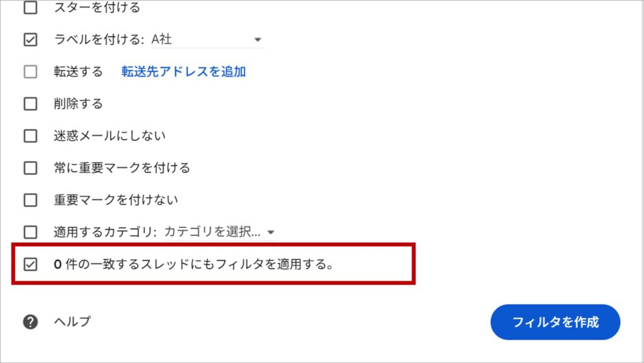Click the 常に重要マークを付ける label text
The image size is (644, 363).
[122, 168]
